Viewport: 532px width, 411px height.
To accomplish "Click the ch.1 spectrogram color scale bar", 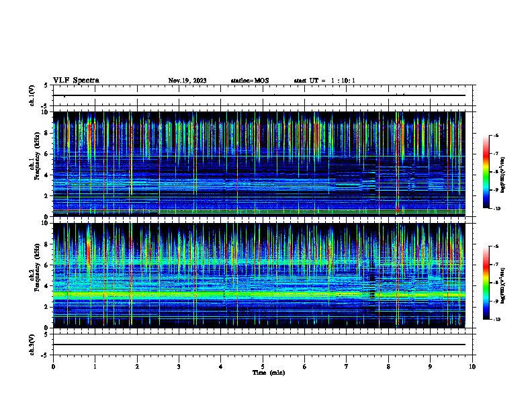I will (486, 172).
